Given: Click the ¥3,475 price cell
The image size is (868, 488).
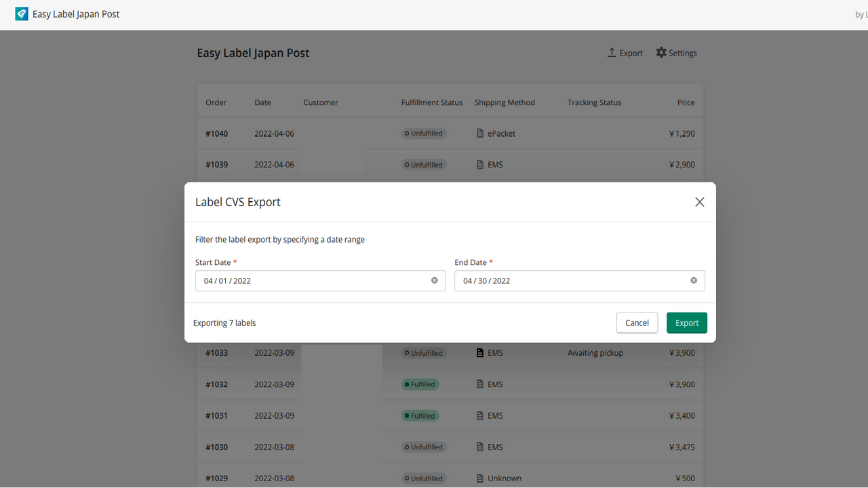Looking at the screenshot, I should click(682, 447).
